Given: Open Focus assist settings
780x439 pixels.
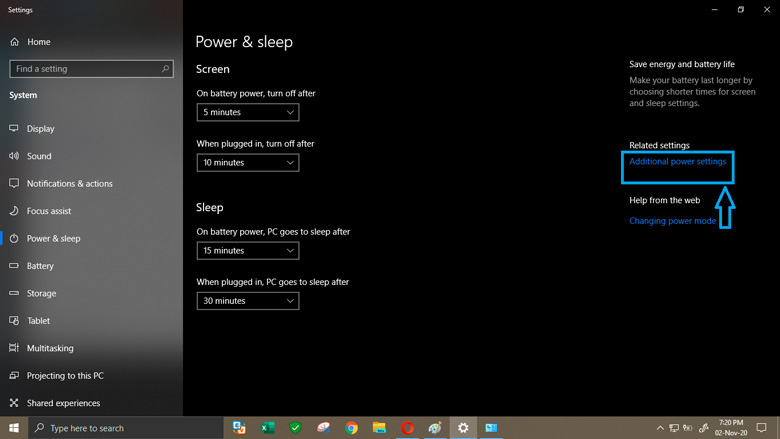Looking at the screenshot, I should tap(49, 211).
